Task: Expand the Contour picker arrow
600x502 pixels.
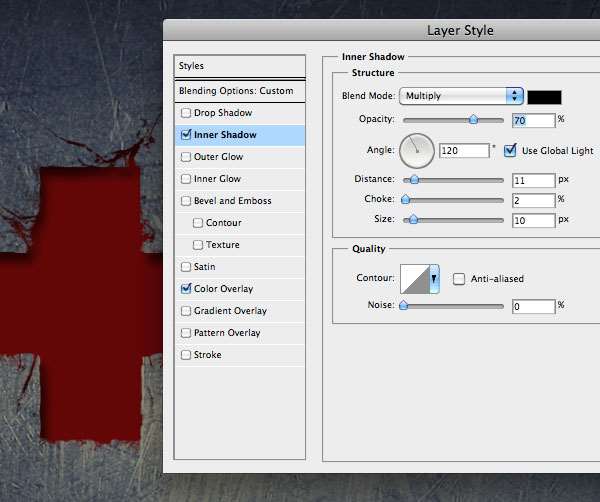Action: 435,279
